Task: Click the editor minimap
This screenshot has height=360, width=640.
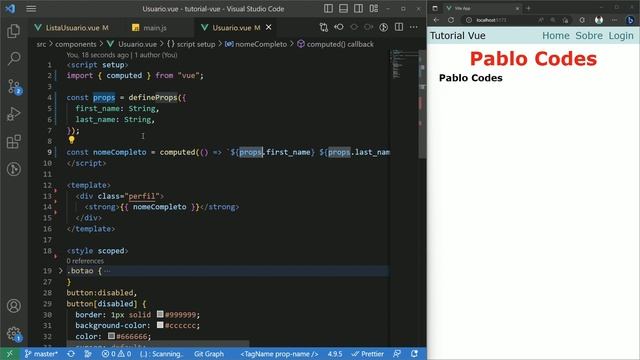Action: [403, 65]
